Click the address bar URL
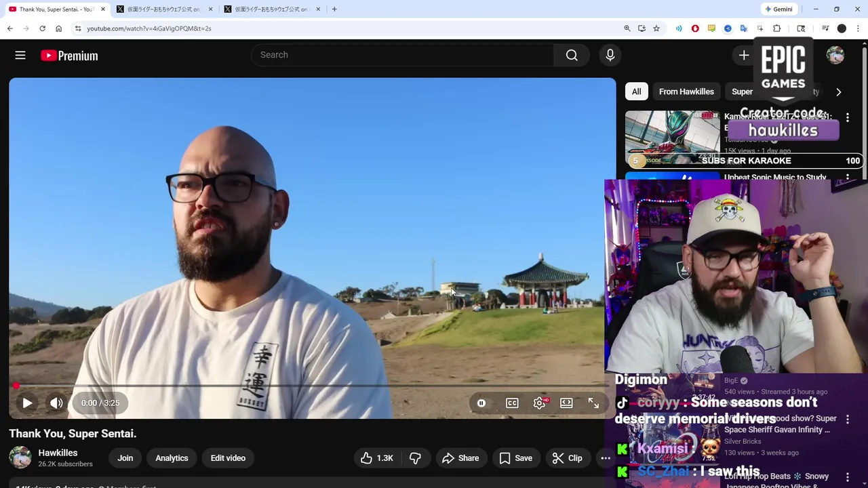The image size is (868, 488). click(149, 28)
